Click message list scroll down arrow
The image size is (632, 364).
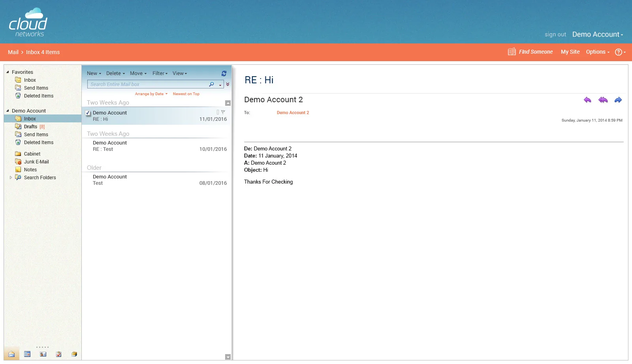point(228,357)
